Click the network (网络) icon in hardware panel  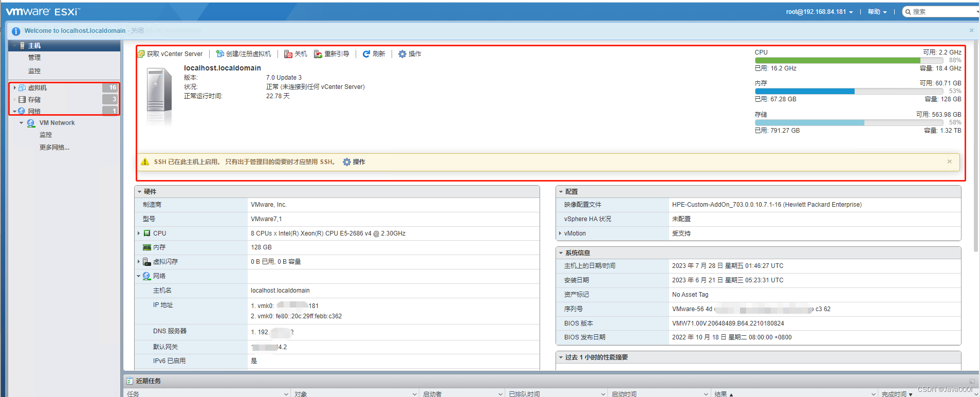tap(146, 276)
